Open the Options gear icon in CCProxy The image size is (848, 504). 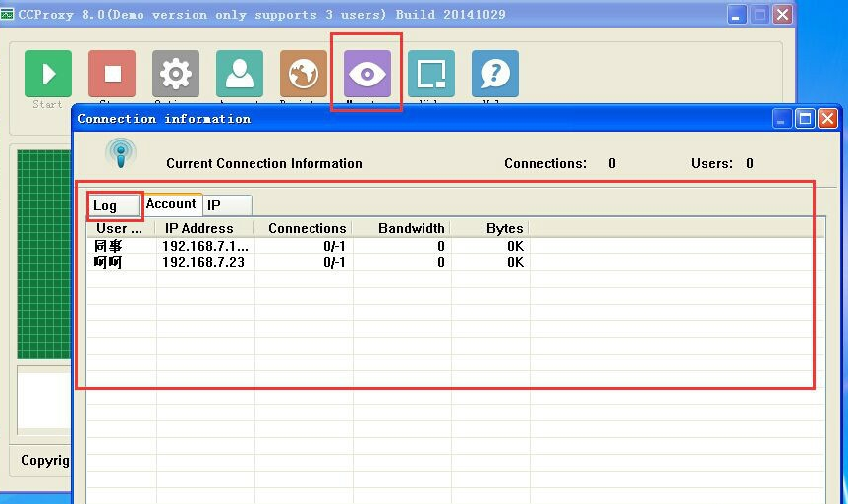click(x=176, y=74)
